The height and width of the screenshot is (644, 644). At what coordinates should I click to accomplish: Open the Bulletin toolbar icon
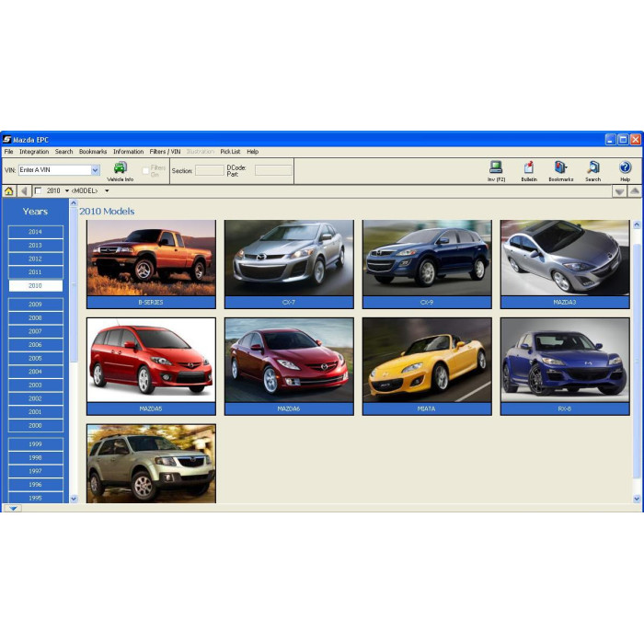click(x=529, y=171)
